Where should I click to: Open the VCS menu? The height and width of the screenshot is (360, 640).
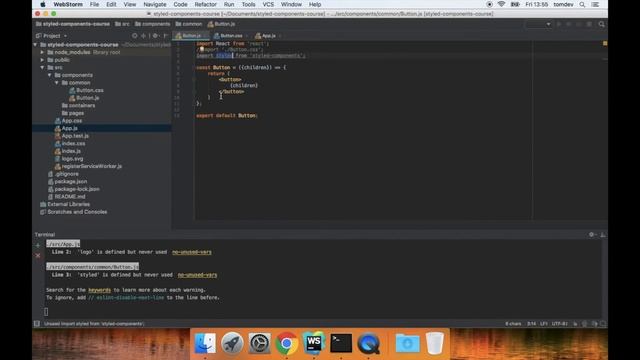click(x=268, y=4)
